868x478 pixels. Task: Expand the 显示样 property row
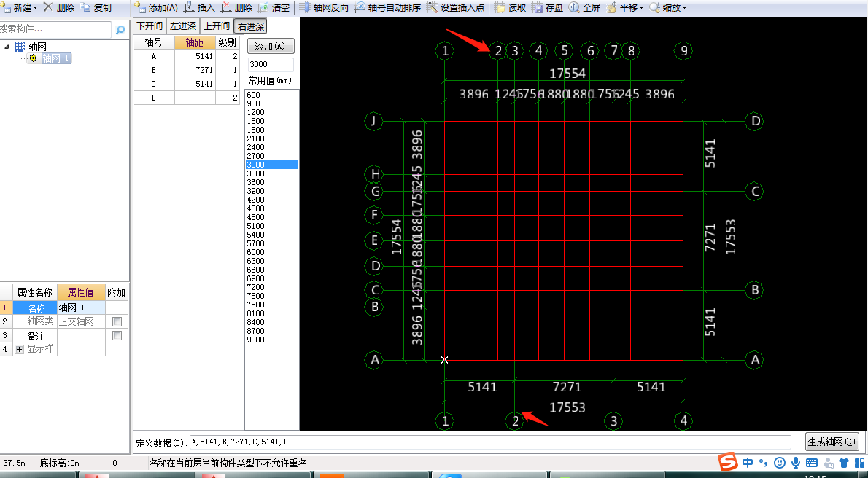(x=20, y=349)
